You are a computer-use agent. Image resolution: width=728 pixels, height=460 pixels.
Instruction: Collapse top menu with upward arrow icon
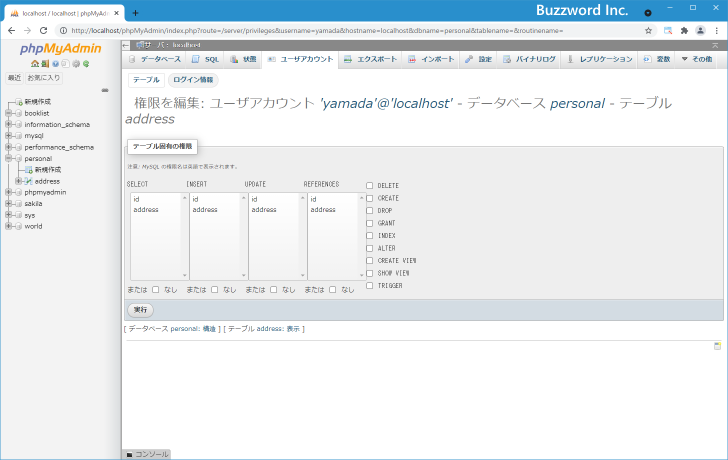tap(715, 45)
